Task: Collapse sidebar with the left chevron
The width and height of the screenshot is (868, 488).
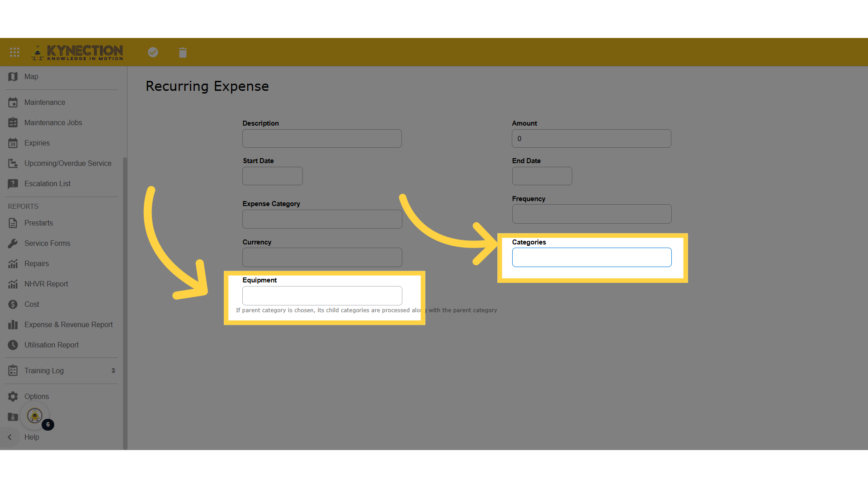Action: point(9,437)
